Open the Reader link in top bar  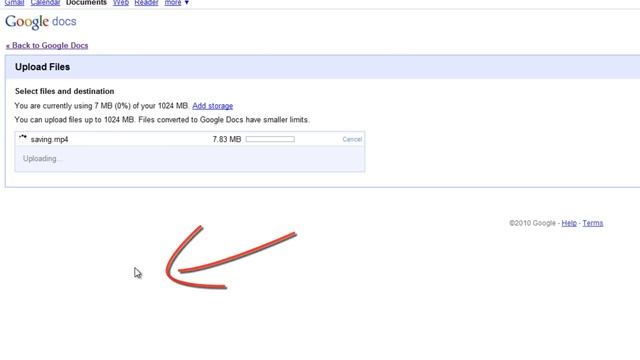146,2
